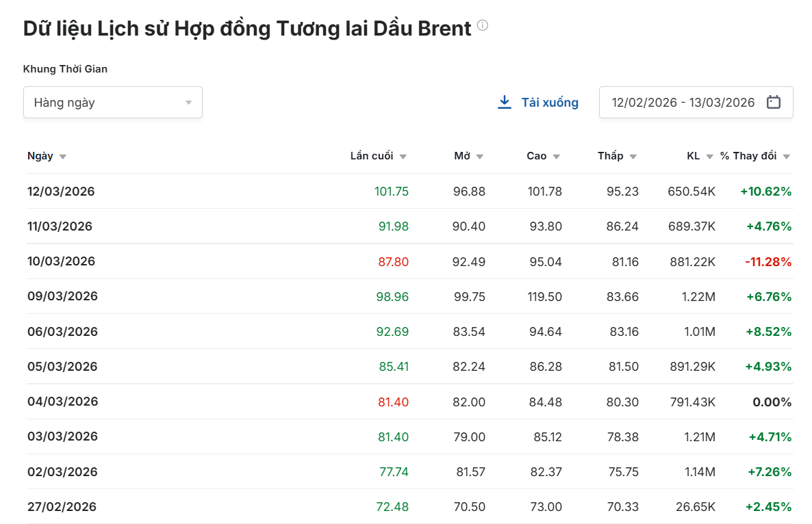This screenshot has height=524, width=812.
Task: Click sort arrow beside Cao column
Action: 557,157
